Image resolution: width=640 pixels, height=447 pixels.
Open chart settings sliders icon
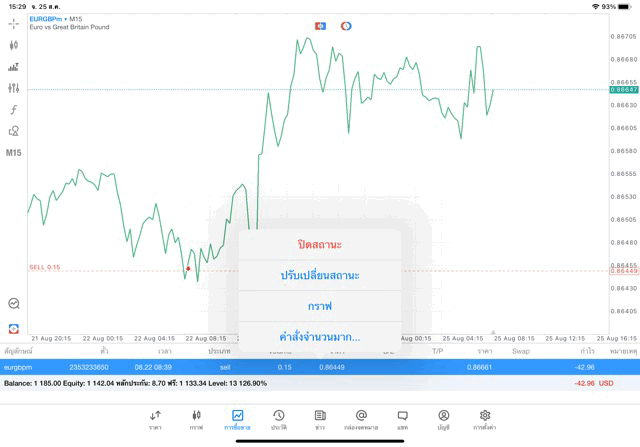(x=13, y=88)
